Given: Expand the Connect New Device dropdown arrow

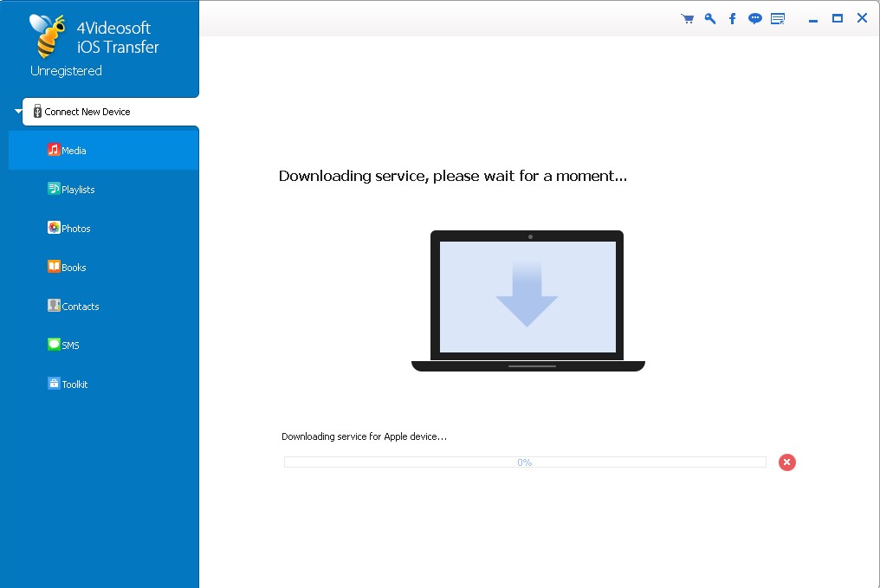Looking at the screenshot, I should 18,112.
